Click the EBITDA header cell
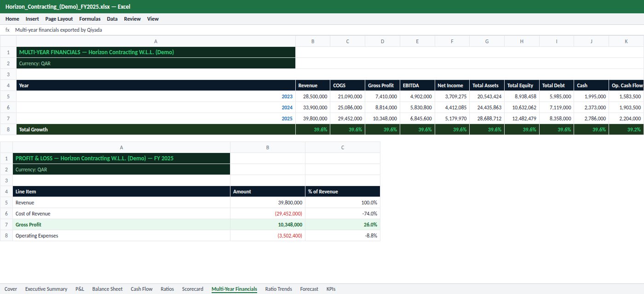Screen dimensions: 644x294 tap(417, 85)
